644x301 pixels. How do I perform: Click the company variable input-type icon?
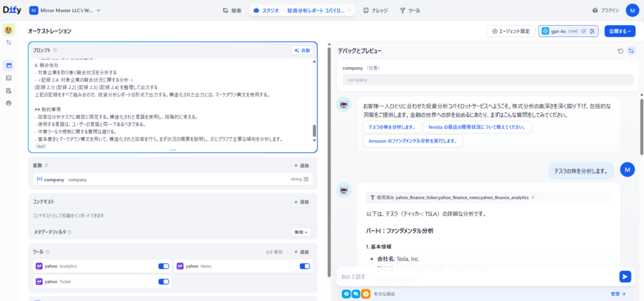[x=306, y=180]
